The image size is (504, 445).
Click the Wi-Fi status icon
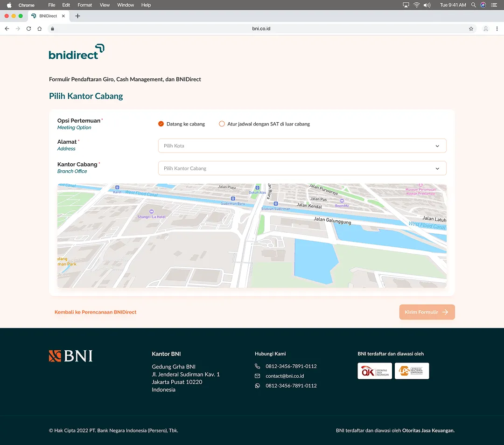416,5
